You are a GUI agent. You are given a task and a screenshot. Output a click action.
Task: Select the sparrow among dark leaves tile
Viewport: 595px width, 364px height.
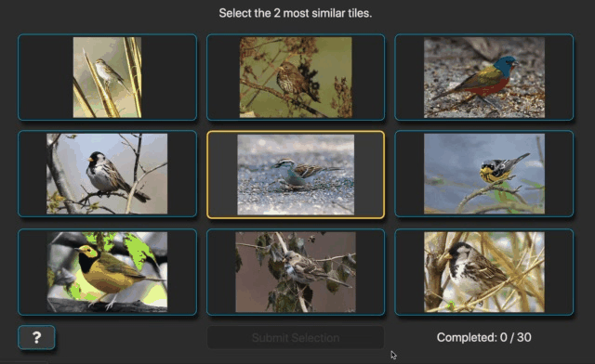[x=296, y=272]
